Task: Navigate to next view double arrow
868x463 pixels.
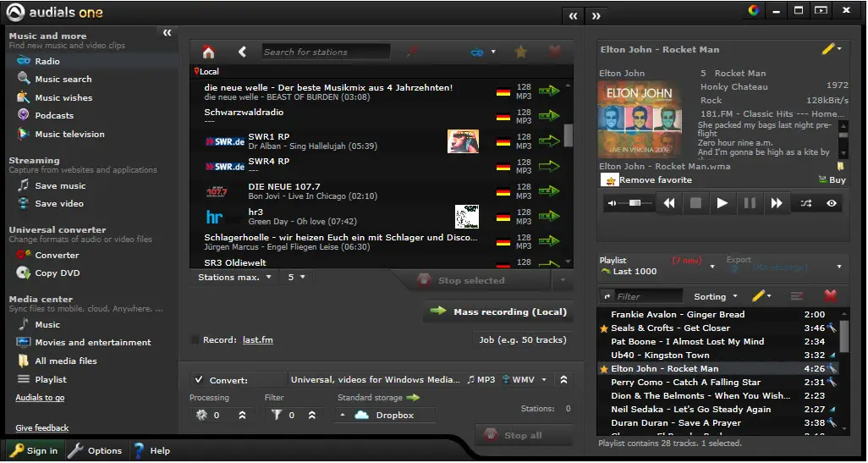Action: point(596,16)
